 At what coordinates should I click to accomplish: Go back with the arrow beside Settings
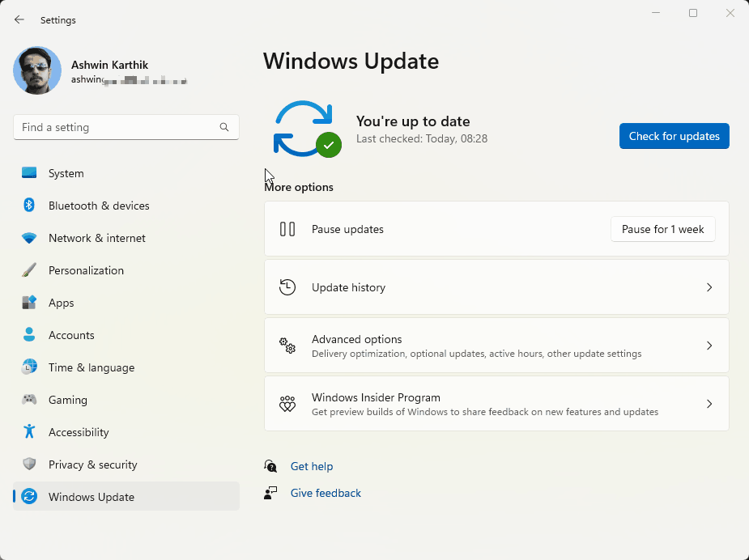coord(19,19)
